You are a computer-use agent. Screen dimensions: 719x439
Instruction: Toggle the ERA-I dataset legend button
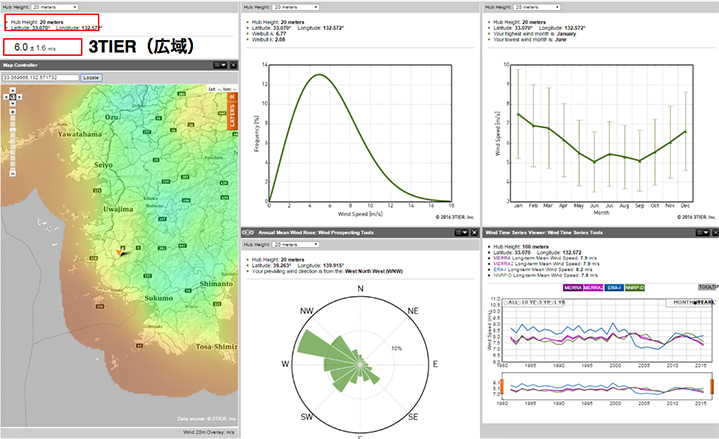614,288
